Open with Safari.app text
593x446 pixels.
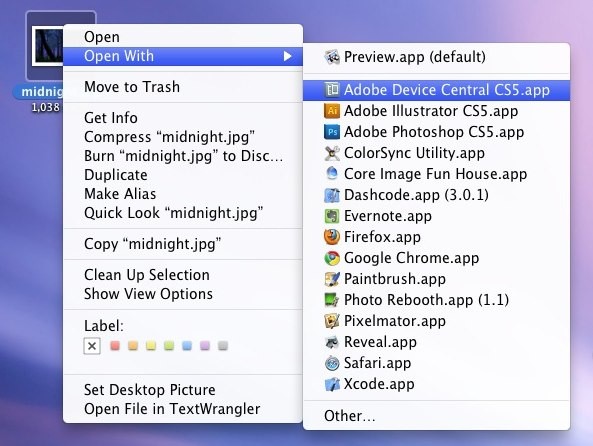[x=377, y=363]
